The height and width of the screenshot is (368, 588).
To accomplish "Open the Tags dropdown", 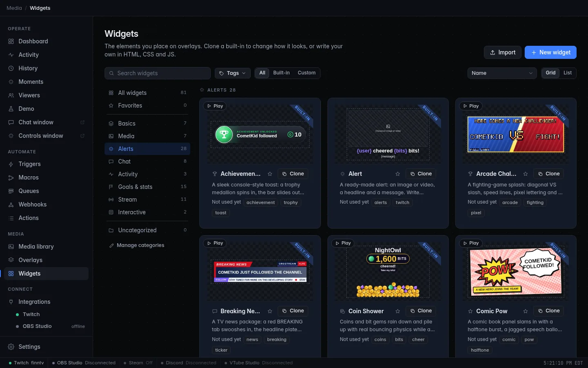I will click(233, 73).
